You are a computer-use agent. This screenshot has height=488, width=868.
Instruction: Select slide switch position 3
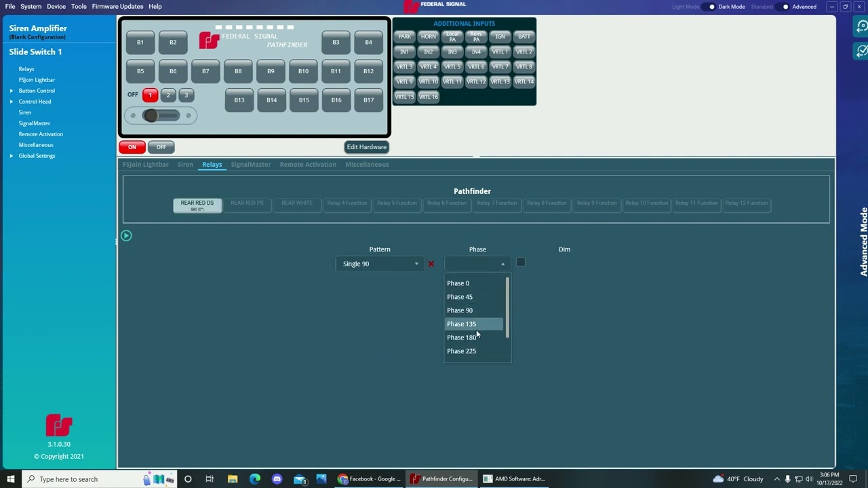[186, 96]
